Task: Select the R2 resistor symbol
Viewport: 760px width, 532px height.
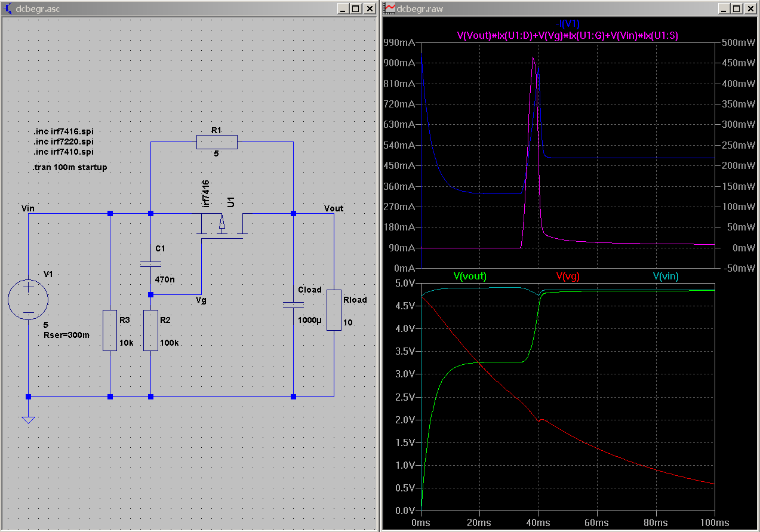Action: point(150,330)
